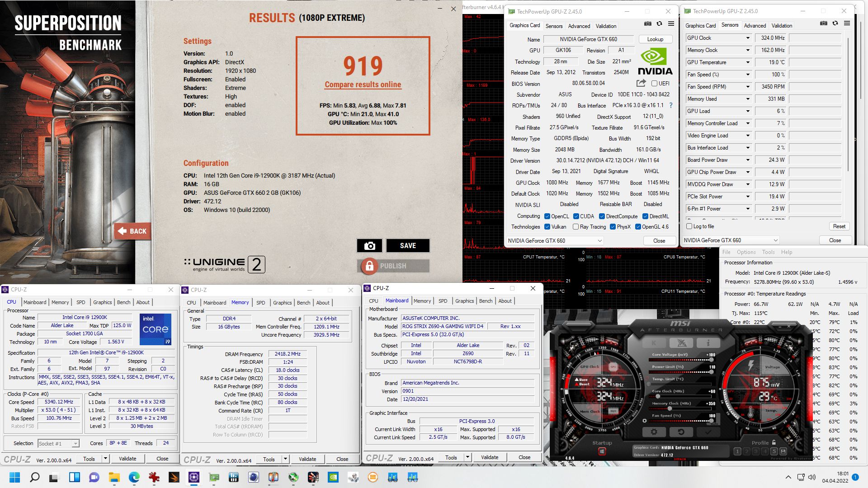Open taskbar Search

pos(34,477)
